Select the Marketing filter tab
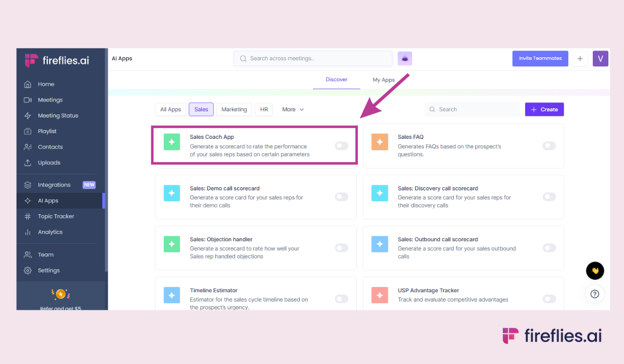 (234, 110)
